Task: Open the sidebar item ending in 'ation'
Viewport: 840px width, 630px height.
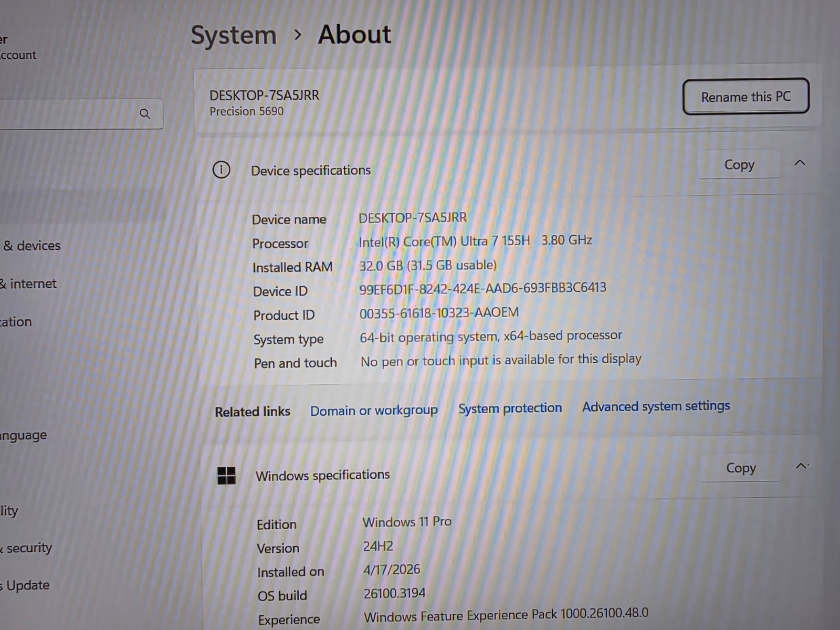Action: 16,321
